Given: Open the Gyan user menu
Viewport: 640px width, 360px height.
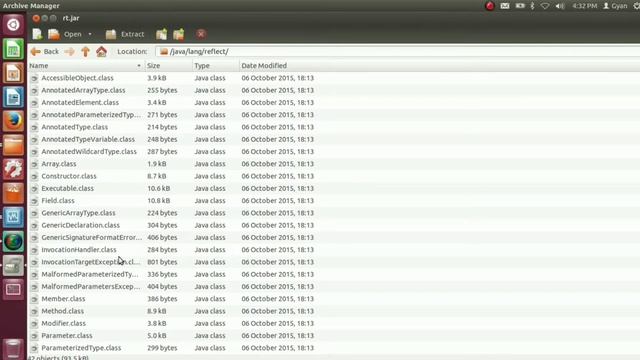Looking at the screenshot, I should (615, 6).
